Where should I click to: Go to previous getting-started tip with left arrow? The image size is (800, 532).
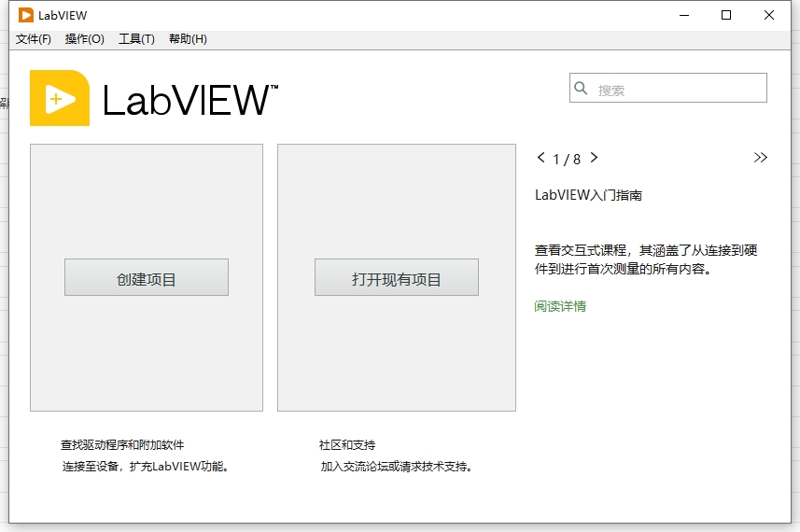(x=541, y=158)
